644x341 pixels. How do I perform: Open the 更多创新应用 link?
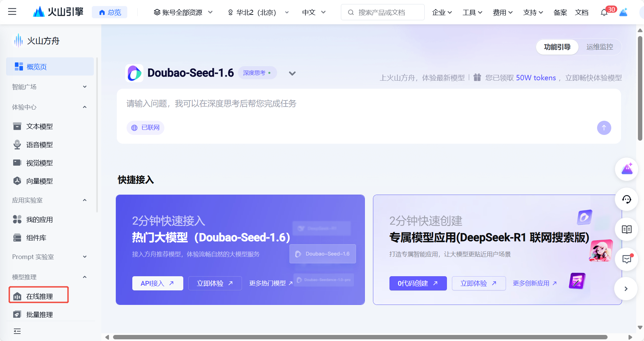click(535, 283)
